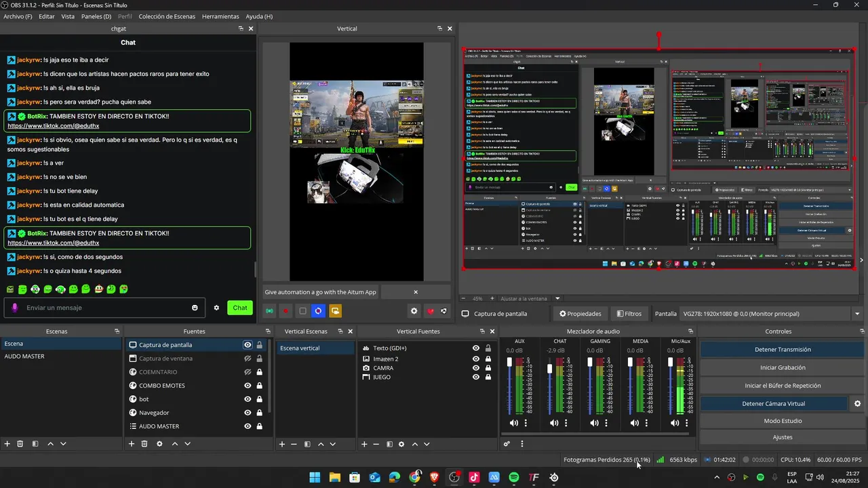Click the heart icon in Vertical dock
The width and height of the screenshot is (868, 488).
(430, 311)
